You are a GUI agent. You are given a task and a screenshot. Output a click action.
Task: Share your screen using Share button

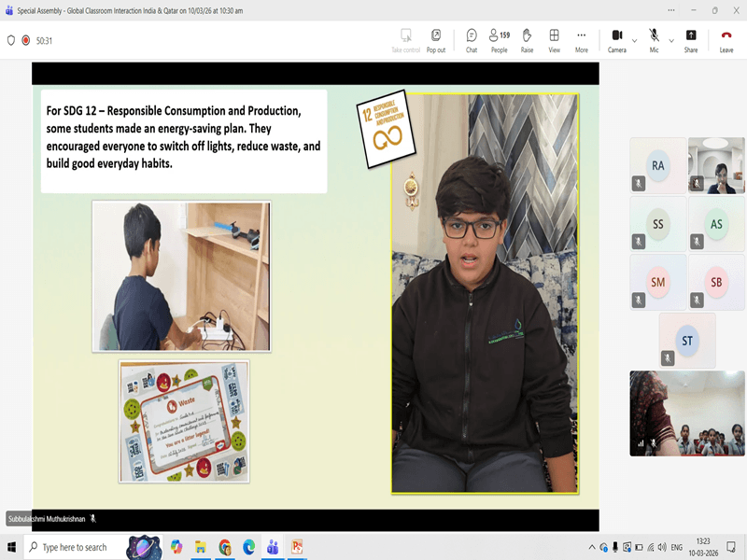[690, 39]
